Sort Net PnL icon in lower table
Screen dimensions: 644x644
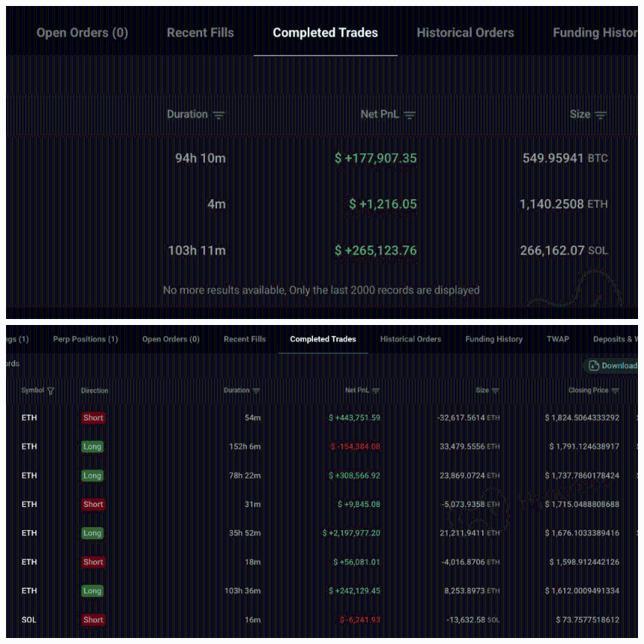pos(376,391)
